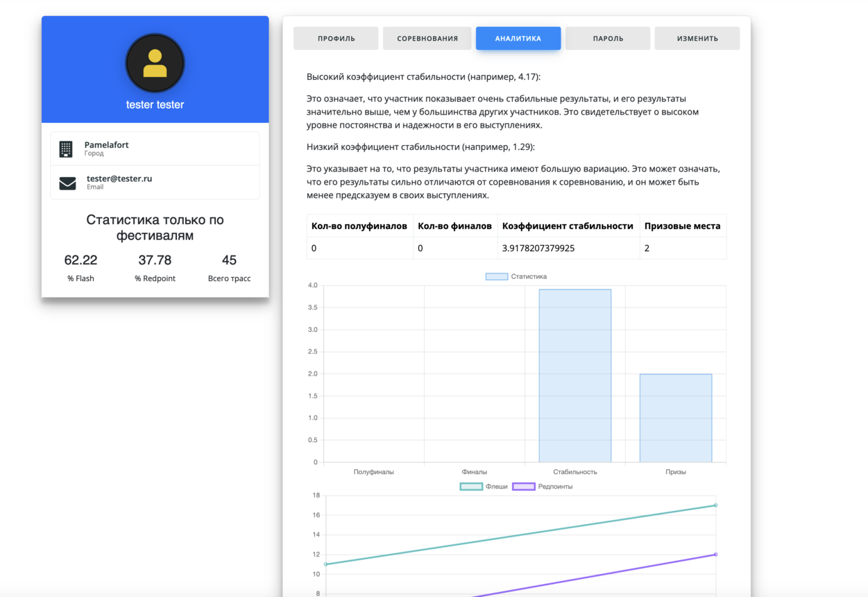This screenshot has width=868, height=597.
Task: Toggle the Статистика legend item
Action: click(516, 277)
